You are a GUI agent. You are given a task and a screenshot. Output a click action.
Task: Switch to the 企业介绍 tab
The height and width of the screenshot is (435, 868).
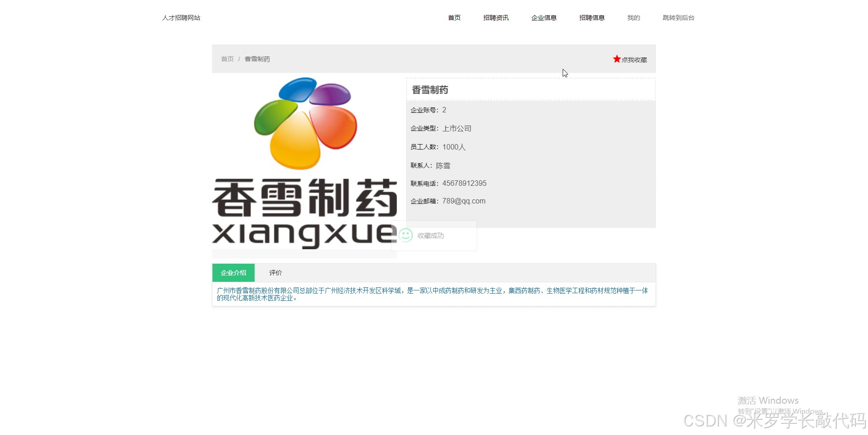pyautogui.click(x=233, y=272)
